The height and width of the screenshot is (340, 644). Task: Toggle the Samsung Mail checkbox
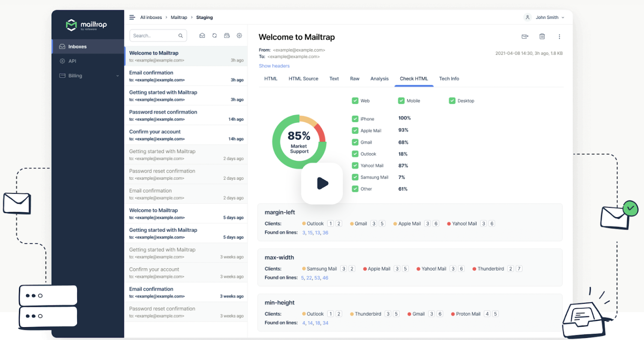[355, 177]
